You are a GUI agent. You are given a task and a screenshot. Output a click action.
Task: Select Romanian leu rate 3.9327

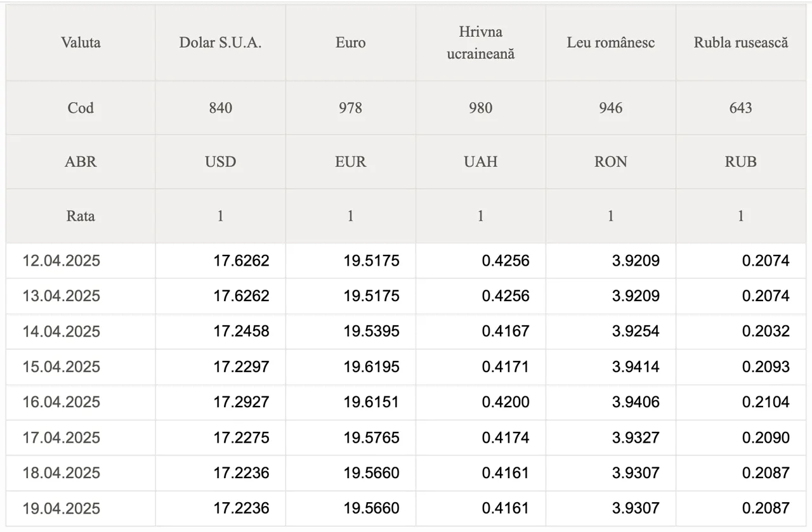(x=636, y=438)
